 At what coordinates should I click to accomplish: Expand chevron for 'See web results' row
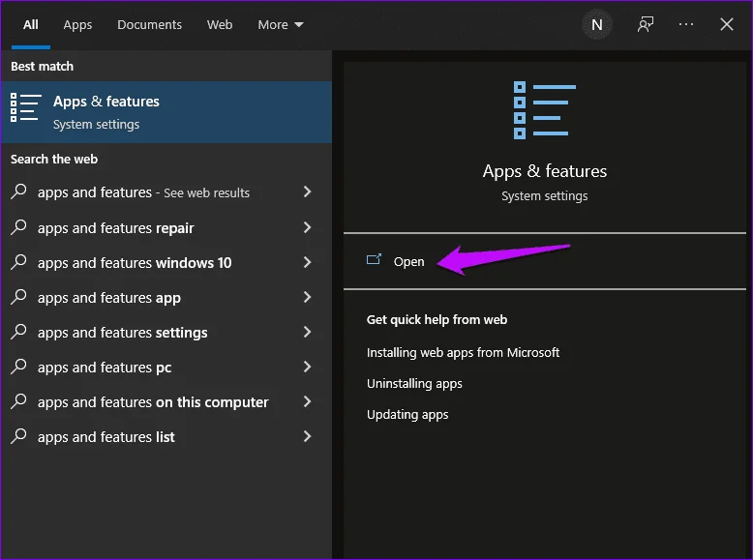click(x=308, y=192)
